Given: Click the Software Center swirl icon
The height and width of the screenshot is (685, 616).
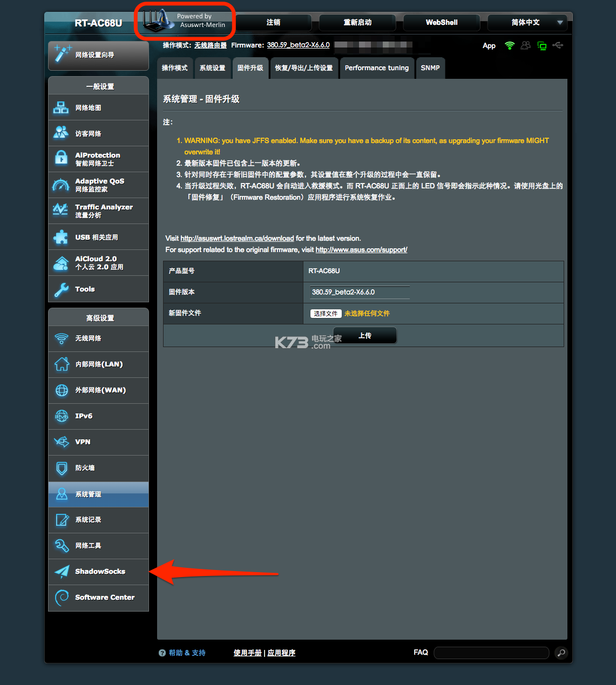Looking at the screenshot, I should pos(62,598).
